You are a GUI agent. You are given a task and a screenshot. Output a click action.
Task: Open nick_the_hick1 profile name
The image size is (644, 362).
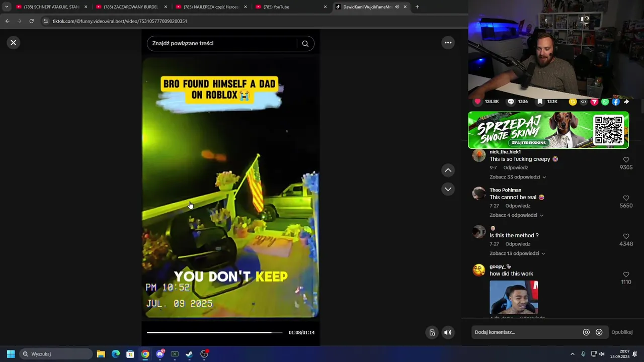pos(505,152)
